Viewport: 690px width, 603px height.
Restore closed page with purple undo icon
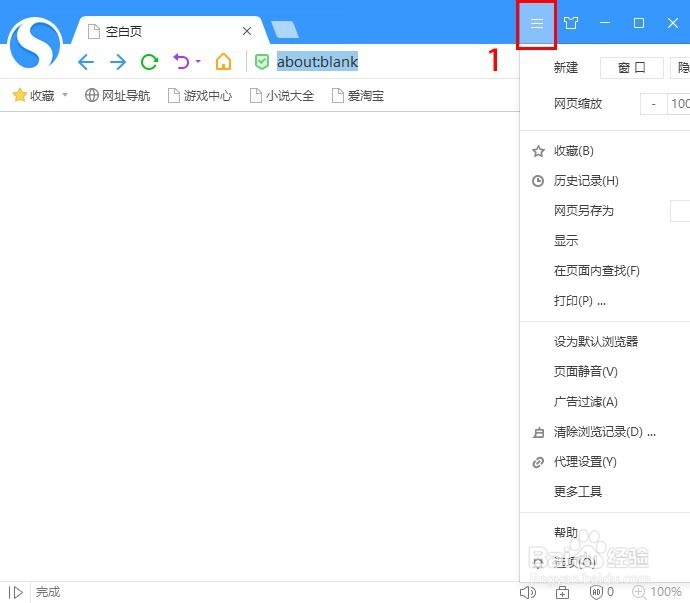[x=181, y=62]
